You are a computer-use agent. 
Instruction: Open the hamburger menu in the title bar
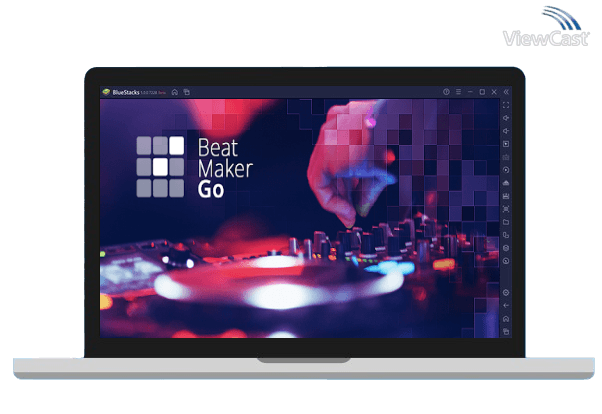coord(458,92)
